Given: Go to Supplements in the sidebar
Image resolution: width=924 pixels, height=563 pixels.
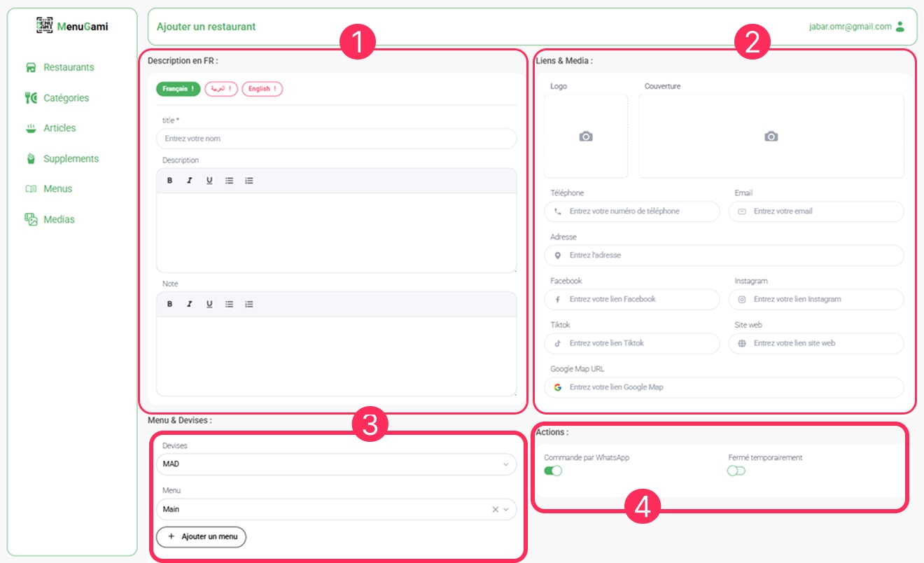Looking at the screenshot, I should click(x=71, y=159).
